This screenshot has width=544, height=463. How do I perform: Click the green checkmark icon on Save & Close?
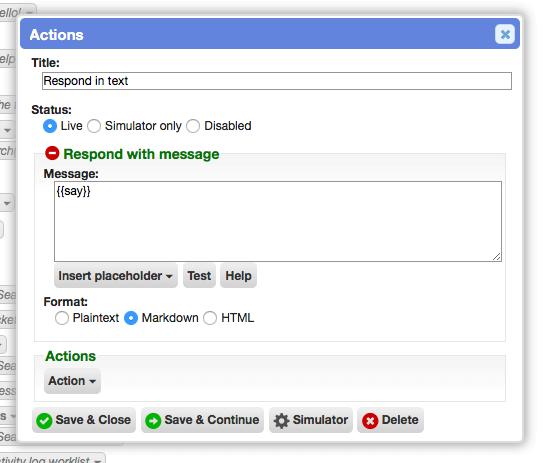click(44, 421)
